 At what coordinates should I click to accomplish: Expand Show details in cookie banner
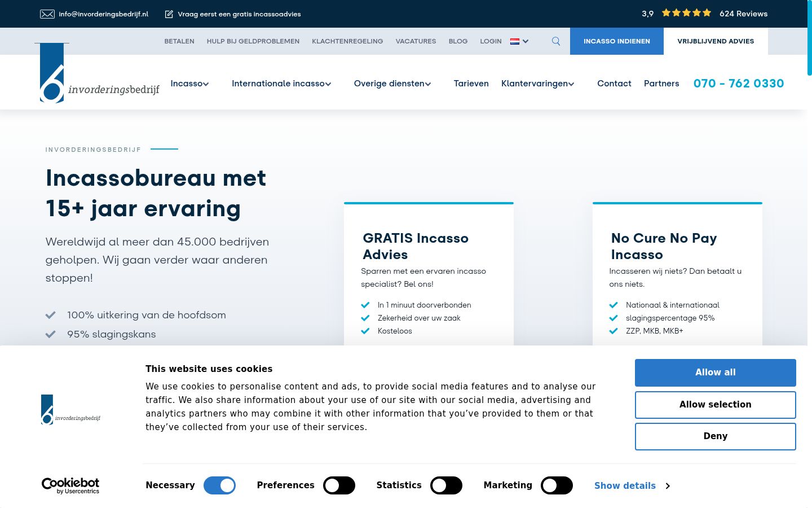[632, 485]
